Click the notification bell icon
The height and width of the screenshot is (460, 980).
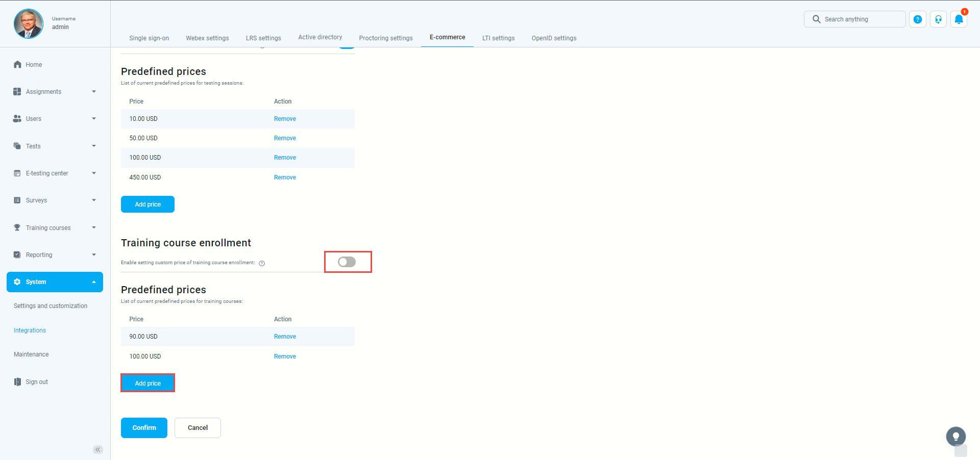(x=959, y=19)
